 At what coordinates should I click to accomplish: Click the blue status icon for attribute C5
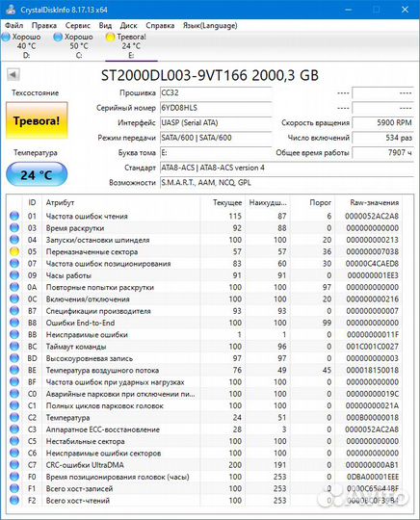(x=14, y=441)
